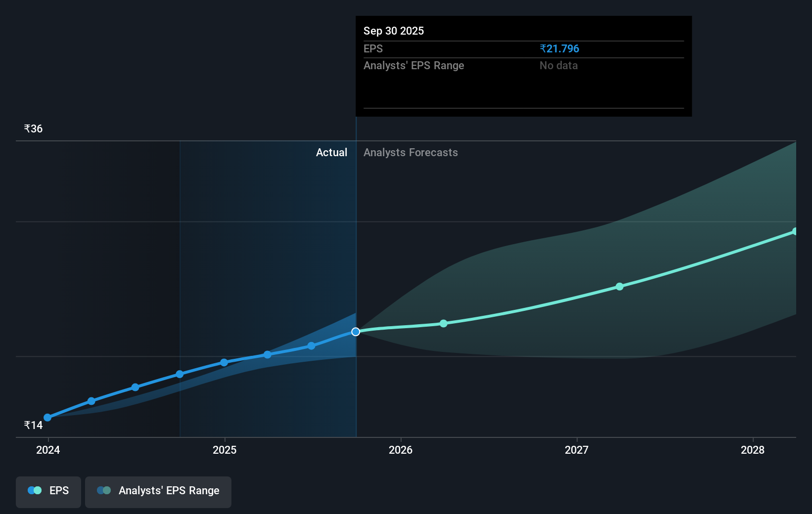Click the EPS value ₹21.796 in tooltip
This screenshot has height=514, width=812.
pos(560,48)
